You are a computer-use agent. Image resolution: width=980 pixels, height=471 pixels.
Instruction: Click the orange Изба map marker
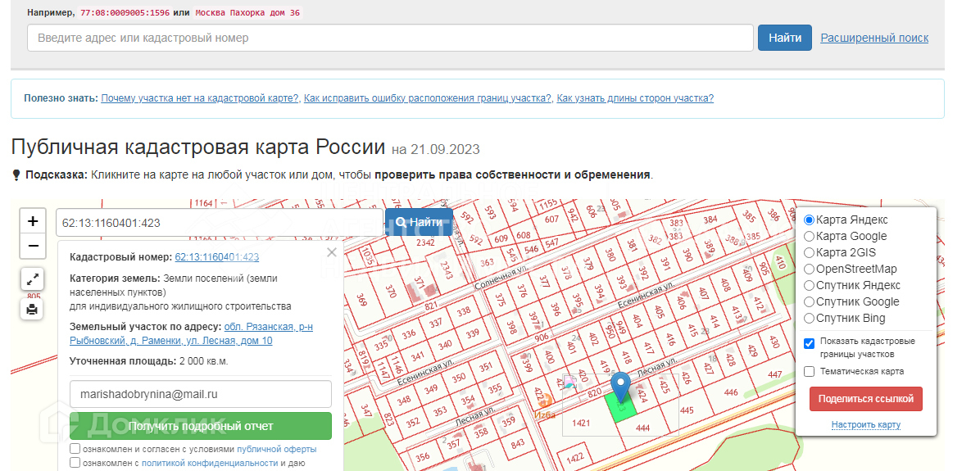coord(545,400)
